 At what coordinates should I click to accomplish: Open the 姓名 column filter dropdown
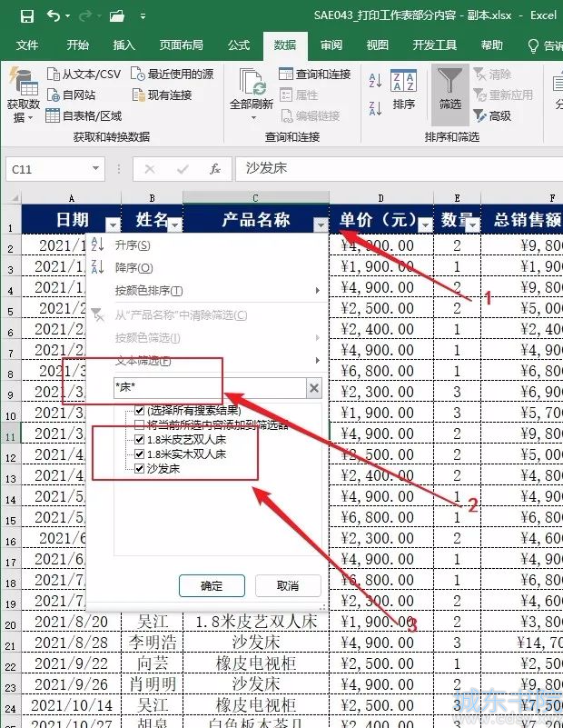click(175, 225)
